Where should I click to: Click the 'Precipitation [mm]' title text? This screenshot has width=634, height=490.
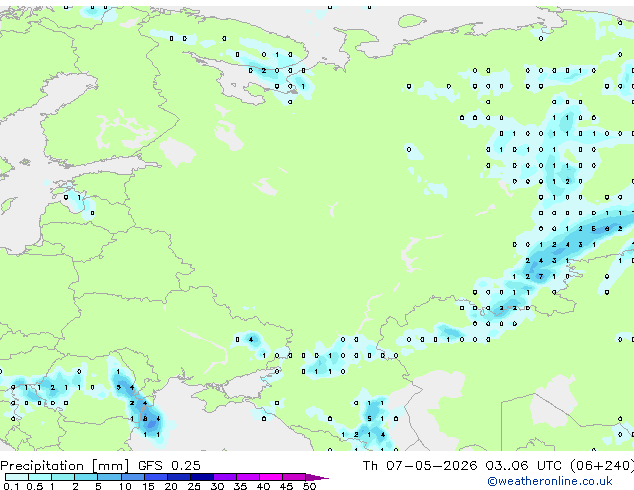[x=65, y=466]
